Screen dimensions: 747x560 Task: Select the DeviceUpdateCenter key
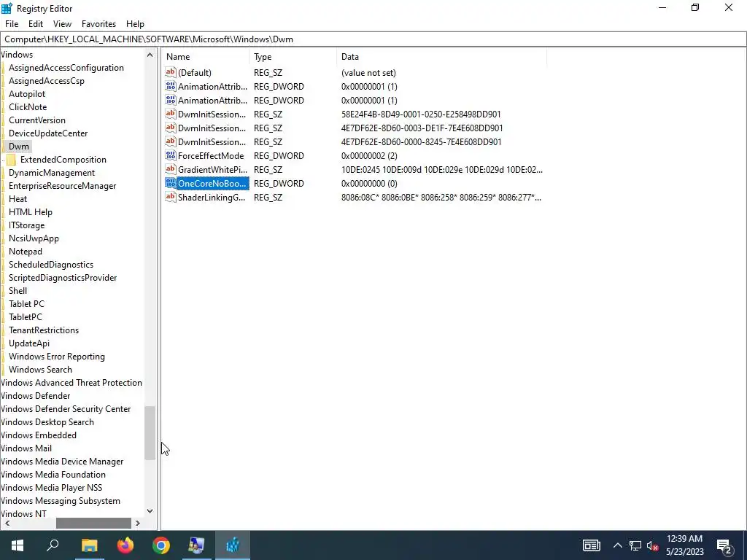[48, 133]
